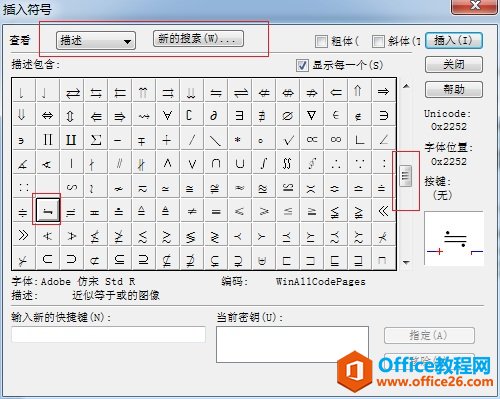Select the not-equal ≠ symbol
Screen dimensions: 500x399
[x=192, y=211]
